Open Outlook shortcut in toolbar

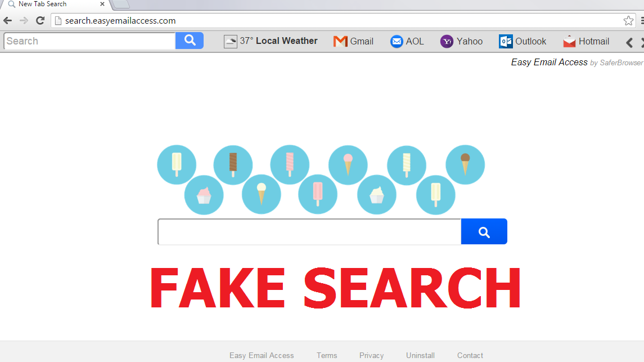click(x=523, y=41)
